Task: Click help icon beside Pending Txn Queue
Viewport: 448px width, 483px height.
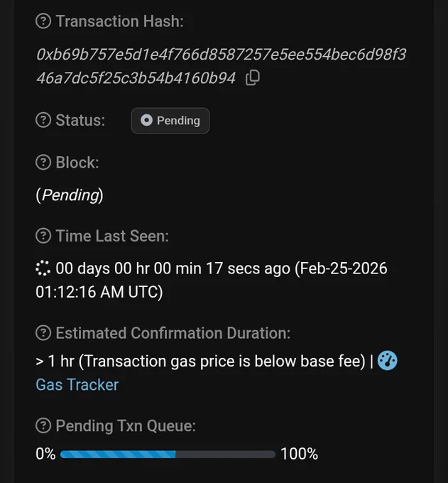Action: coord(43,425)
